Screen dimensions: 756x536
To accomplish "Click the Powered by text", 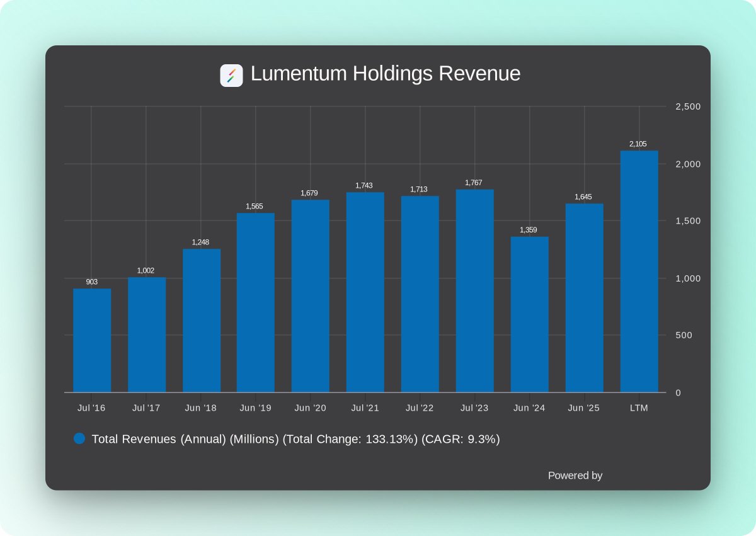I will 575,476.
